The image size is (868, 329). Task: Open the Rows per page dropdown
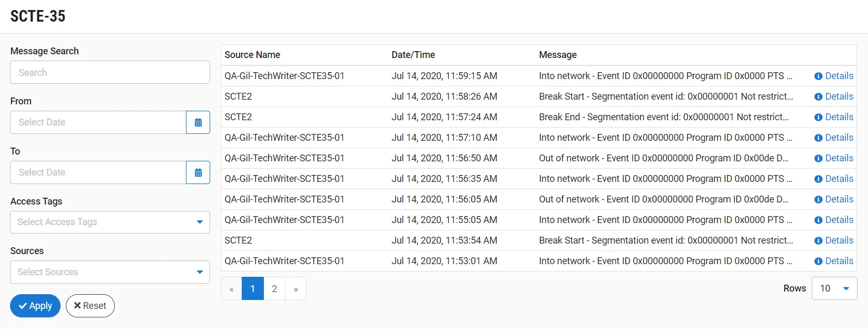pos(834,288)
